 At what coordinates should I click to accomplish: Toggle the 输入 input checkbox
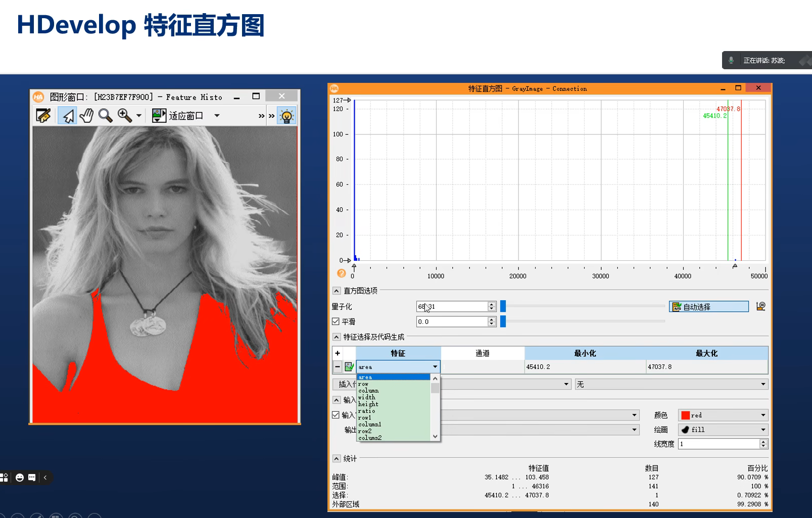[336, 415]
